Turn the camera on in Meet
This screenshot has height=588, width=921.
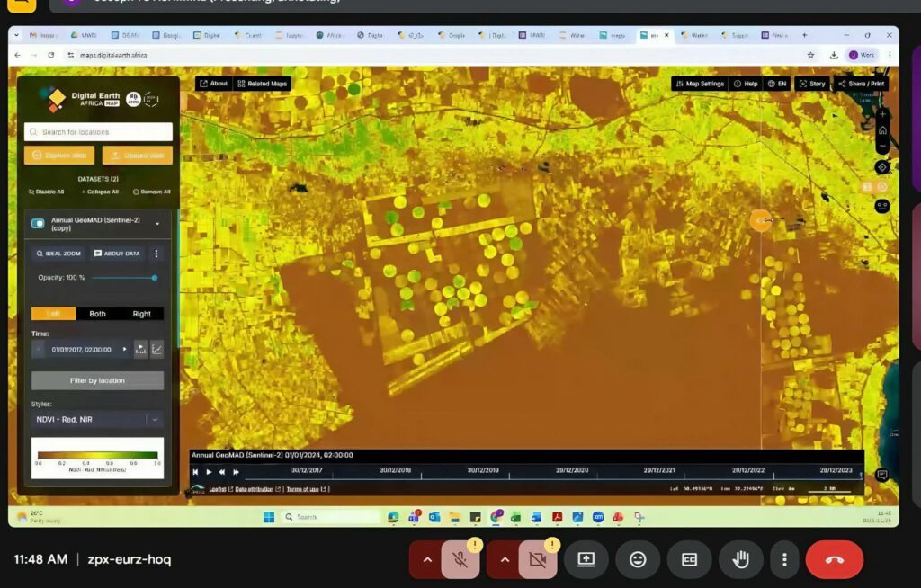(536, 559)
